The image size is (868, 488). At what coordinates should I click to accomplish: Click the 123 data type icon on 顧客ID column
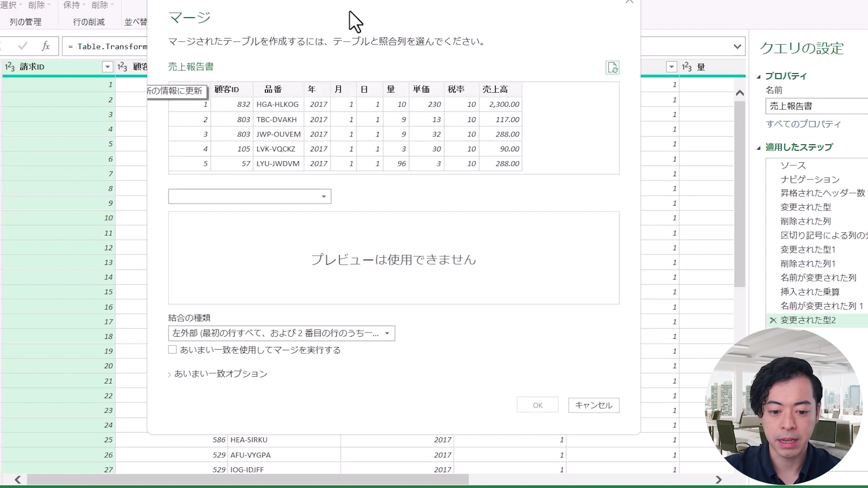(123, 66)
